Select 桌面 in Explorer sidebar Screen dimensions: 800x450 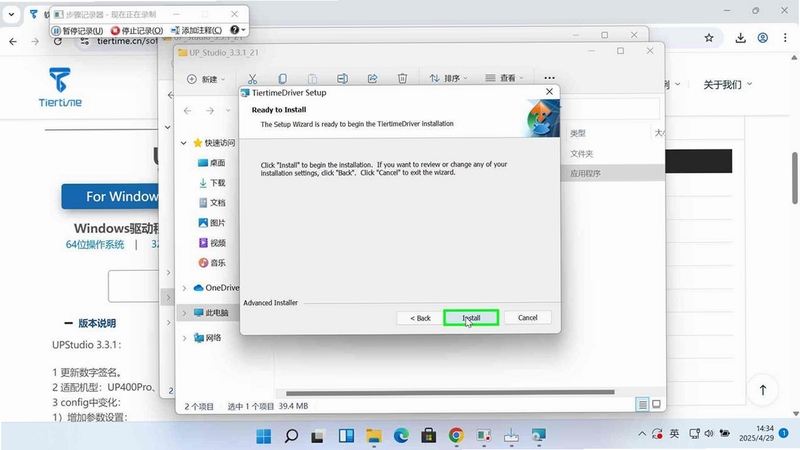(211, 163)
